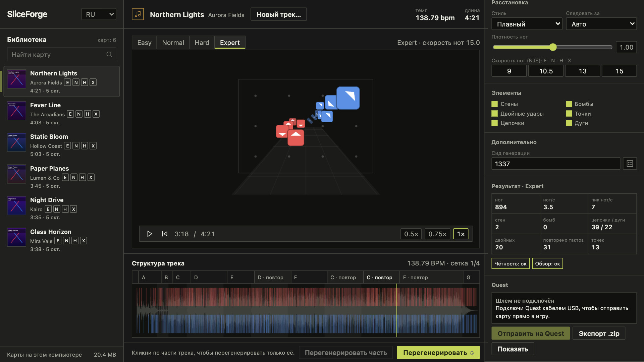Select section G in track structure
644x362 pixels.
471,277
